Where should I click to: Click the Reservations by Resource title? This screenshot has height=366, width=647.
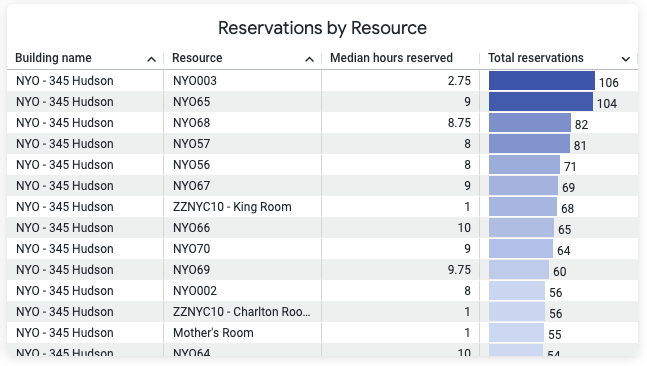pyautogui.click(x=322, y=28)
